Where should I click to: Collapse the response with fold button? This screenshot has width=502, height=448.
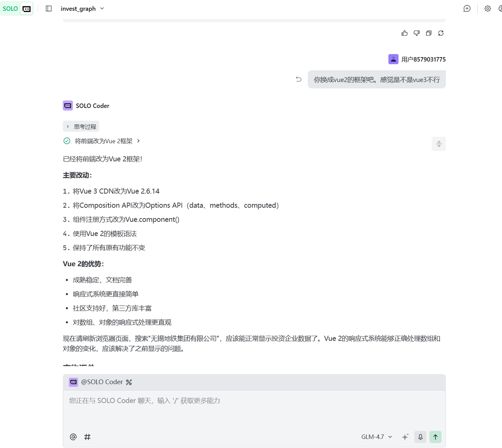click(439, 144)
